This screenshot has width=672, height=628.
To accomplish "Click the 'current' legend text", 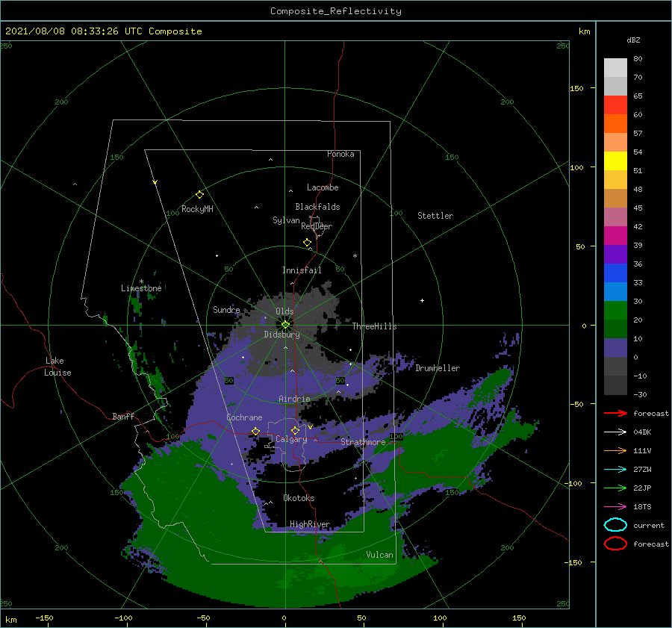I will [648, 525].
